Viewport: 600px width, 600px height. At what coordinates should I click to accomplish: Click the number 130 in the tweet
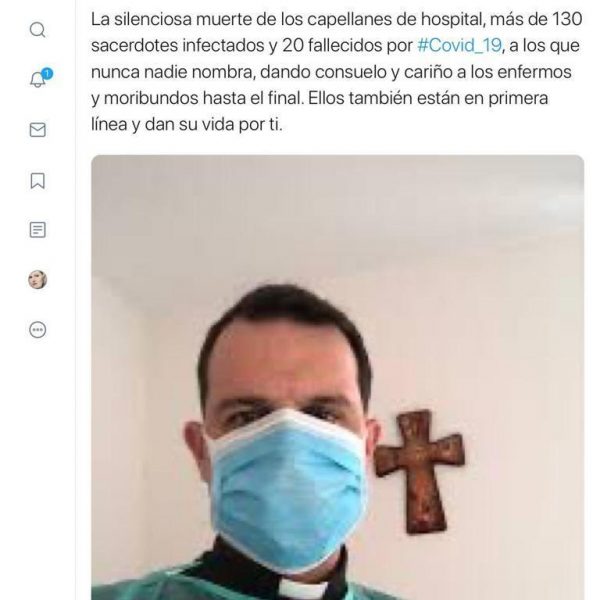[x=567, y=19]
